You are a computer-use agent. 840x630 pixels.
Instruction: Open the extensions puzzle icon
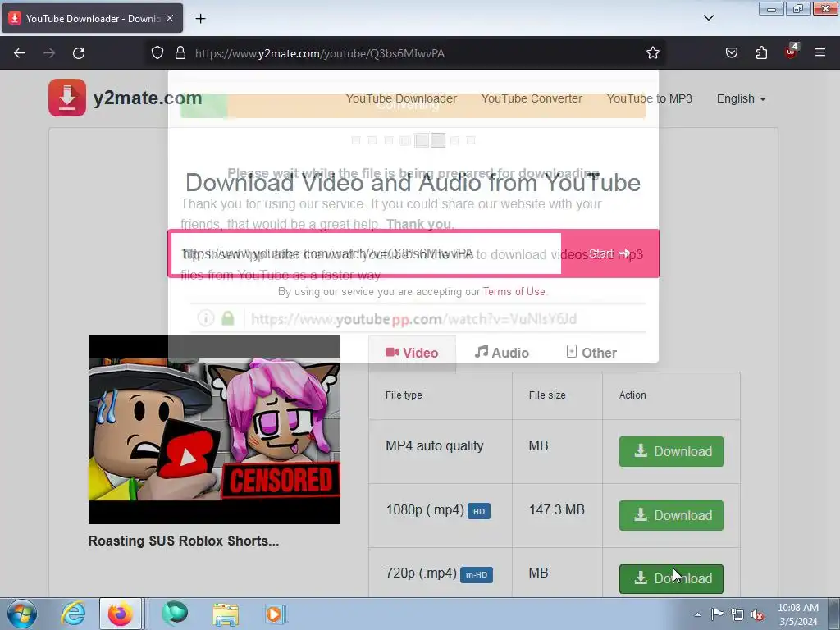tap(761, 53)
